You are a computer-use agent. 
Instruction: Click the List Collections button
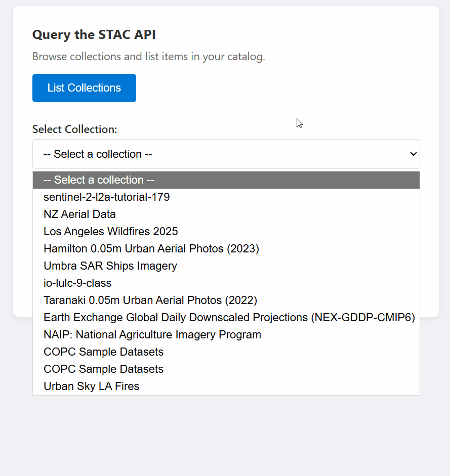coord(84,88)
